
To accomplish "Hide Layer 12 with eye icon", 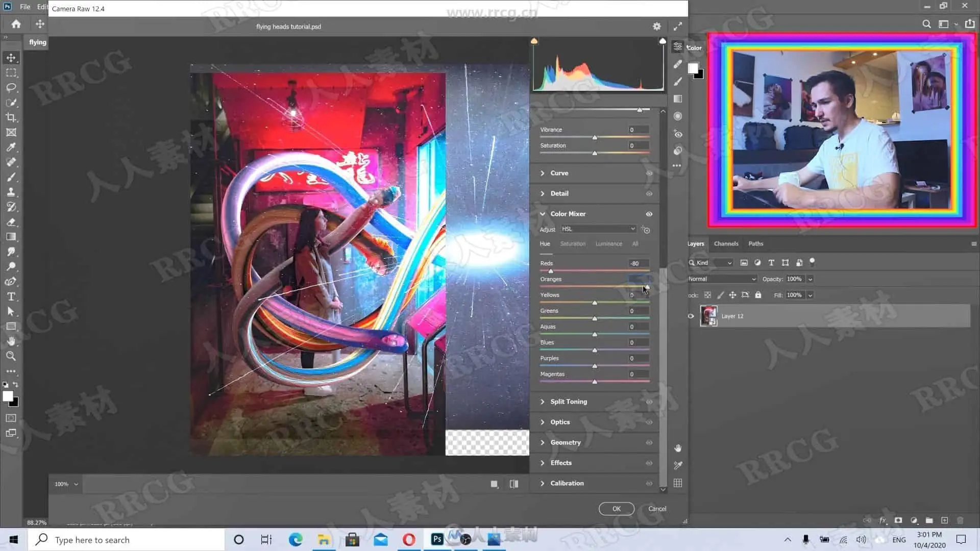I will (691, 316).
